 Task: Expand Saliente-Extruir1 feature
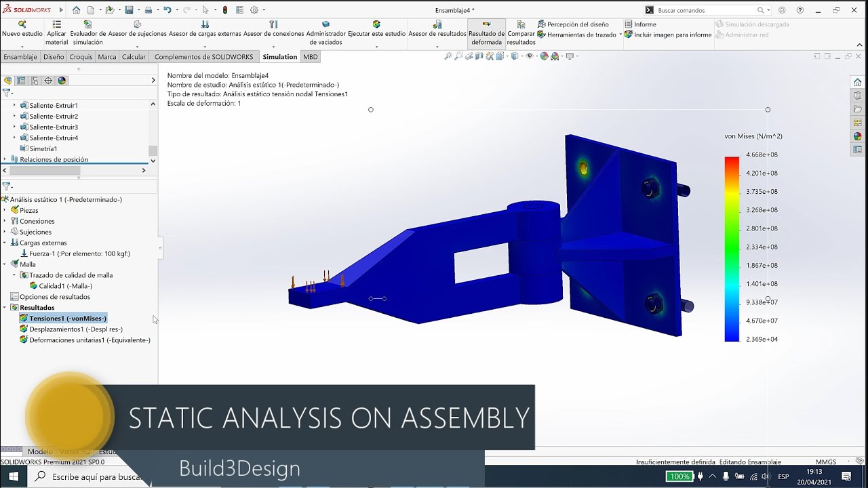[x=14, y=106]
